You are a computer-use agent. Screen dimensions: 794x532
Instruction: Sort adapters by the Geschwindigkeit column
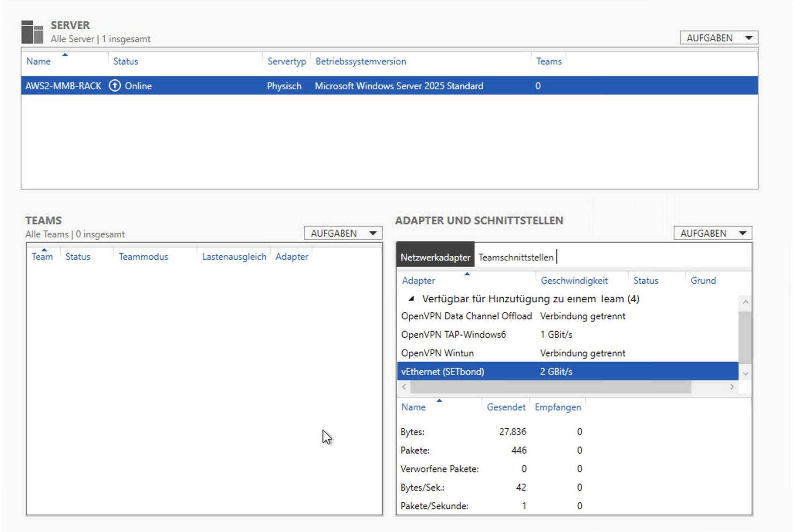[574, 280]
